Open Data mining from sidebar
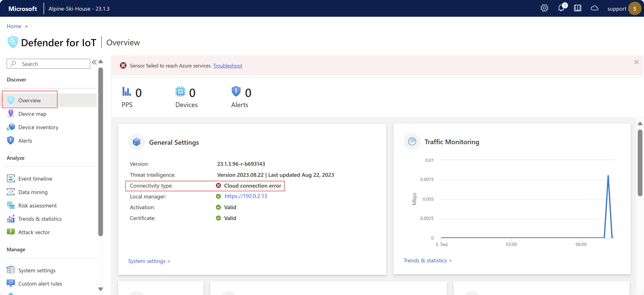The image size is (644, 295). click(x=33, y=192)
